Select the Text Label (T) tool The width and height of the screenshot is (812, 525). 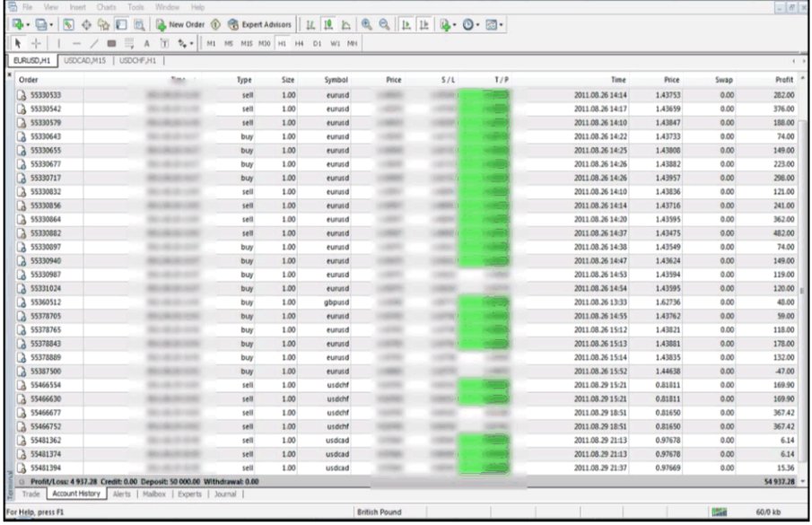tap(164, 43)
